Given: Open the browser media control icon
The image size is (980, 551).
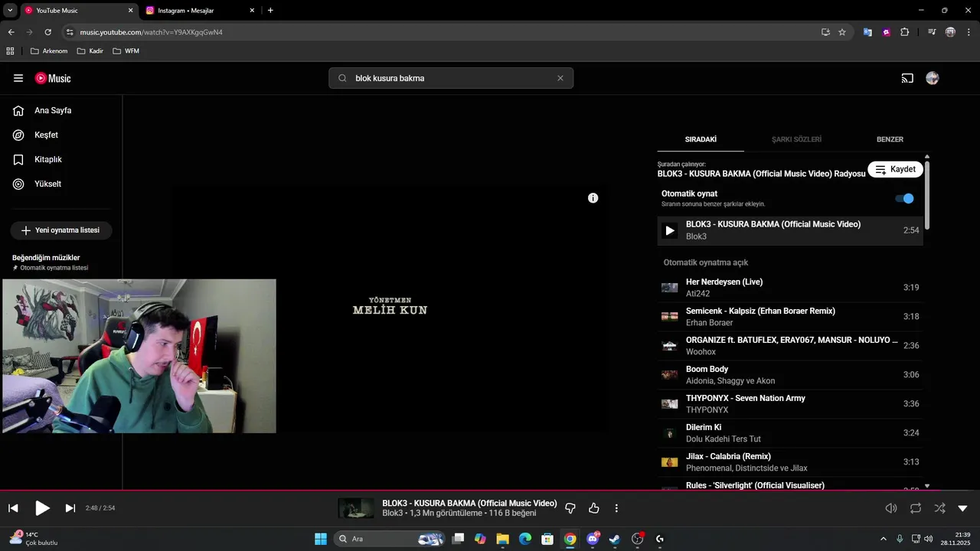Looking at the screenshot, I should coord(932,32).
